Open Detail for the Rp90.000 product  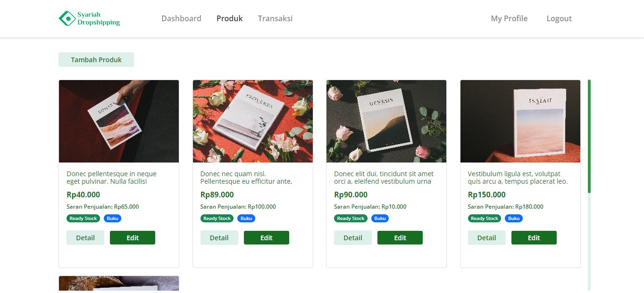pyautogui.click(x=352, y=237)
